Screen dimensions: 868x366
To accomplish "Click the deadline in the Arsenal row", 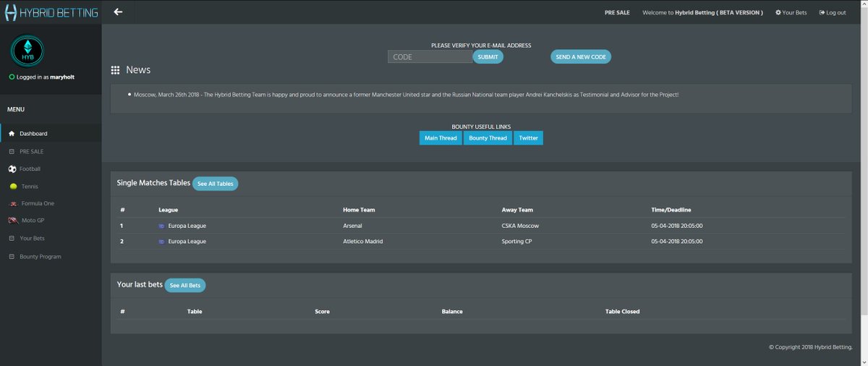I will tap(677, 226).
